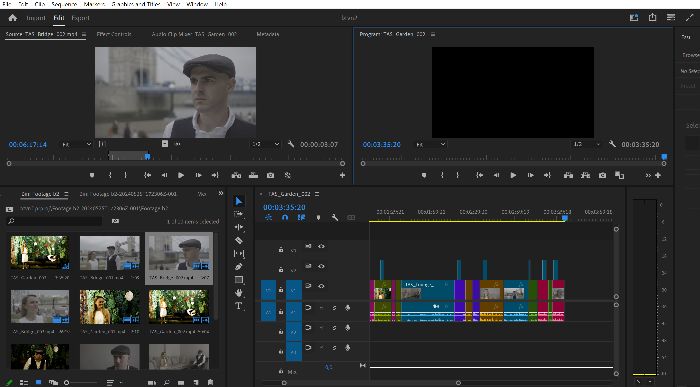Screen dimensions: 700x387
Task: Open the timeline sequence tab menu
Action: [x=317, y=194]
